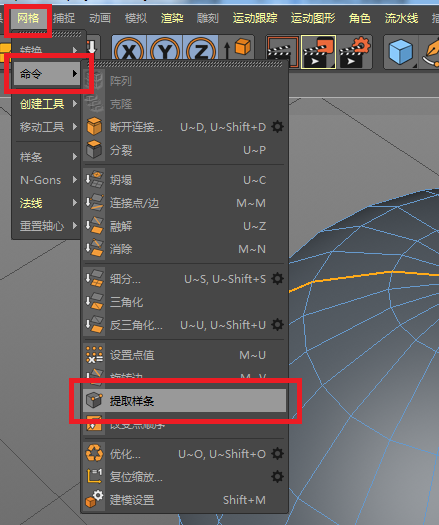Click the 连接点/边 icon
The width and height of the screenshot is (439, 525).
coord(94,203)
